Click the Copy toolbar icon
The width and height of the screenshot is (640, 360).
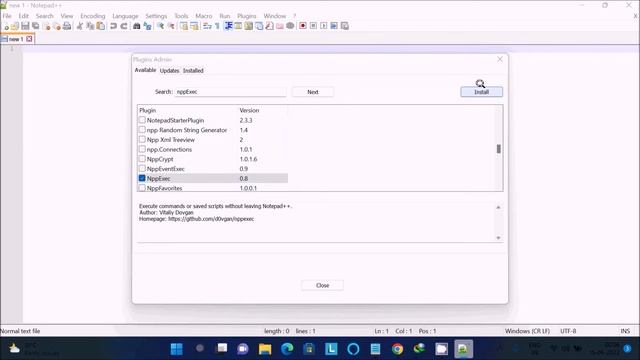tap(90, 26)
